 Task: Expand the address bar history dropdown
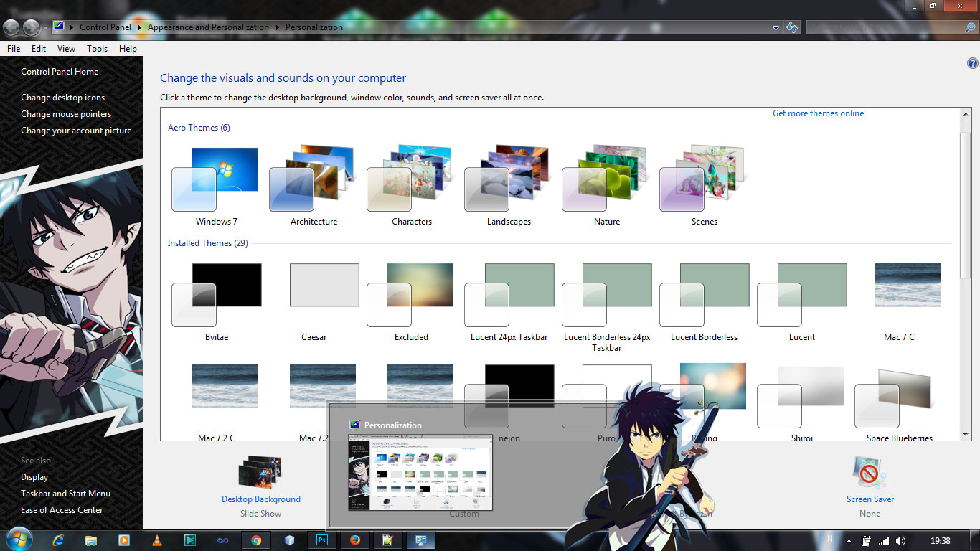[x=776, y=27]
